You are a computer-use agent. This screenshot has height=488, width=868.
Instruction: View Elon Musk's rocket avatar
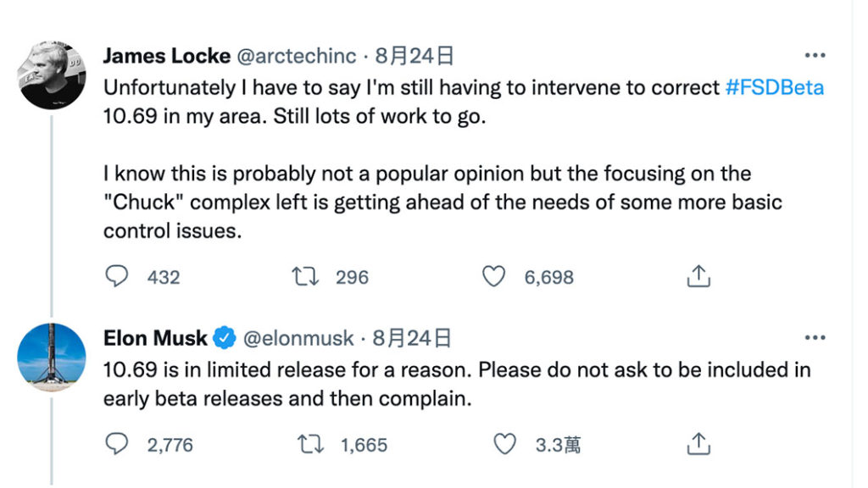click(52, 358)
